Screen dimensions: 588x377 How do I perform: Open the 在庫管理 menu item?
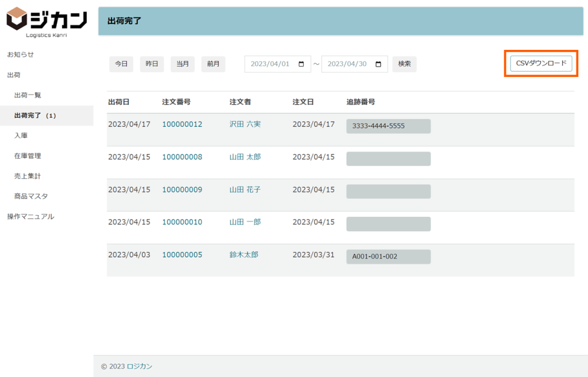(x=28, y=156)
